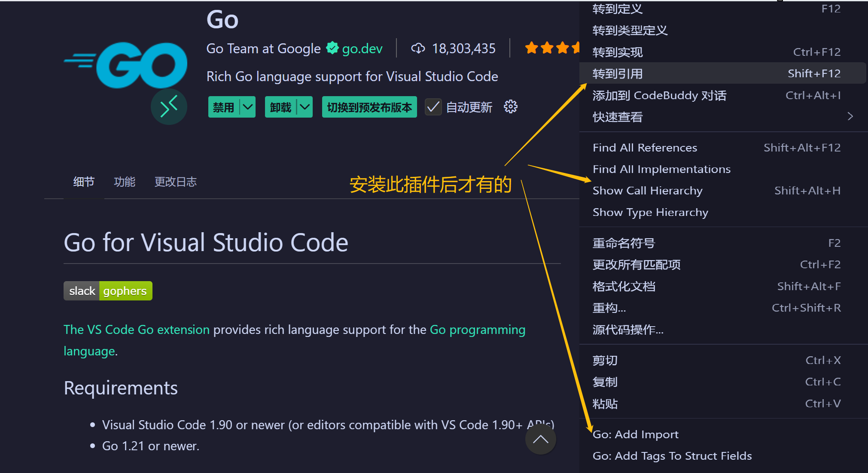Click the cloud download count icon
Viewport: 868px width, 473px height.
click(417, 49)
